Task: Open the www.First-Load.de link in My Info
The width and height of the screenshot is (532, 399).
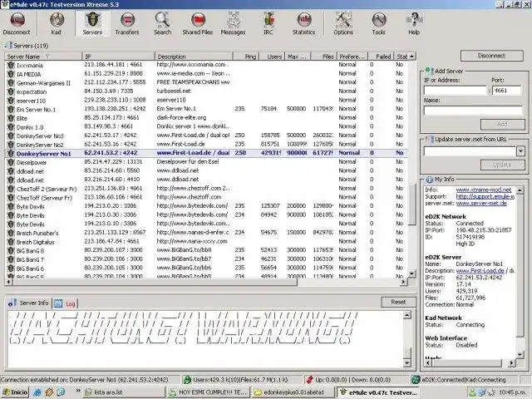Action: pos(480,271)
